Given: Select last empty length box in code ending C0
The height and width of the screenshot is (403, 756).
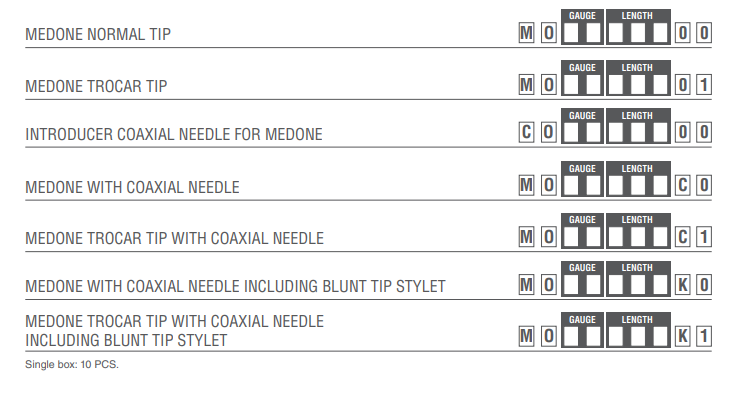Looking at the screenshot, I should click(x=659, y=187).
